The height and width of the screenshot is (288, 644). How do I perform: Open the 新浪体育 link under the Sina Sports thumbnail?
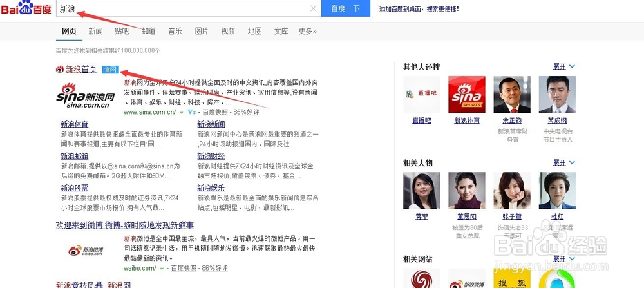(x=467, y=120)
